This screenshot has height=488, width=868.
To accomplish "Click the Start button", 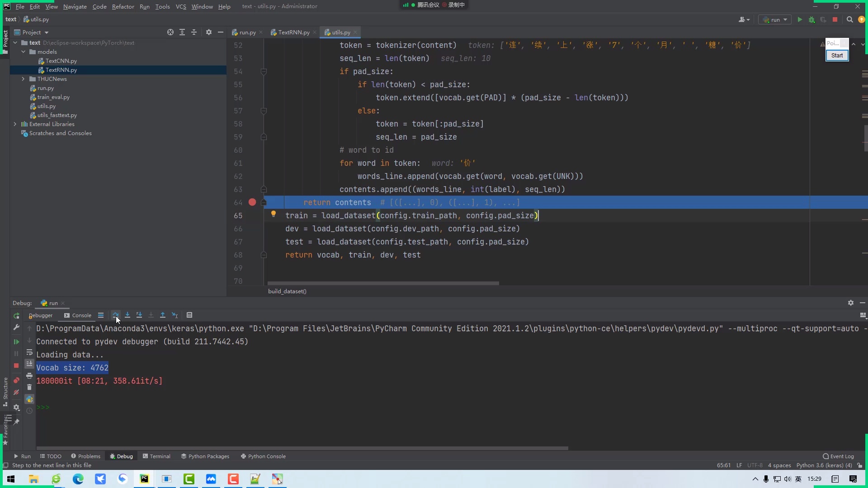I will point(837,55).
